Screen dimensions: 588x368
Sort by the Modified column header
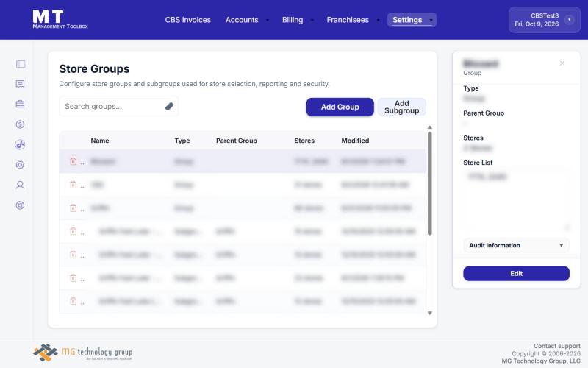[355, 141]
